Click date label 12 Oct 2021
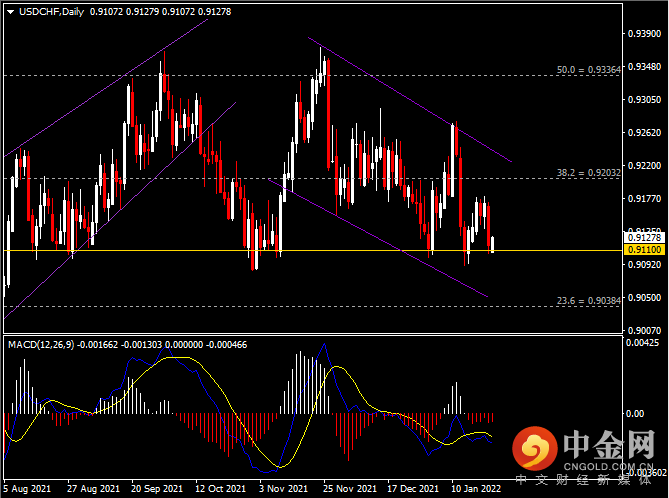 click(221, 489)
